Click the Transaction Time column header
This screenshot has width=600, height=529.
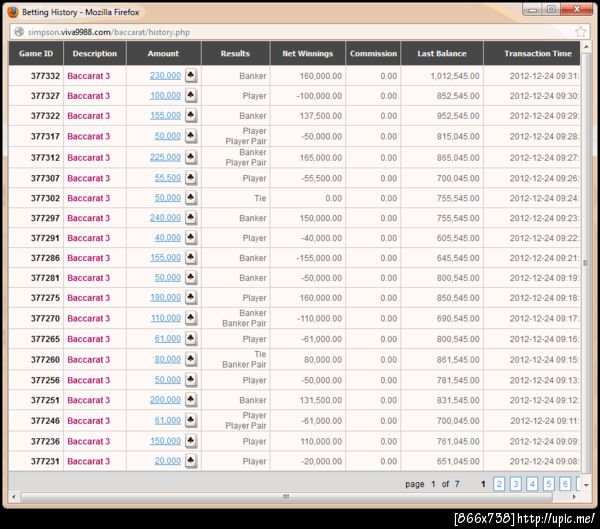[x=532, y=53]
